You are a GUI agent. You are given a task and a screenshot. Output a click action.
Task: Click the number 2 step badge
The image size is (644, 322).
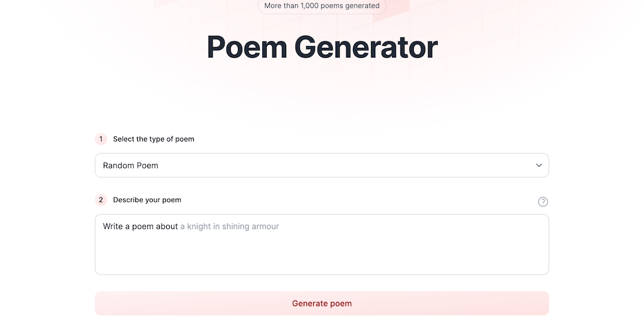coord(101,200)
